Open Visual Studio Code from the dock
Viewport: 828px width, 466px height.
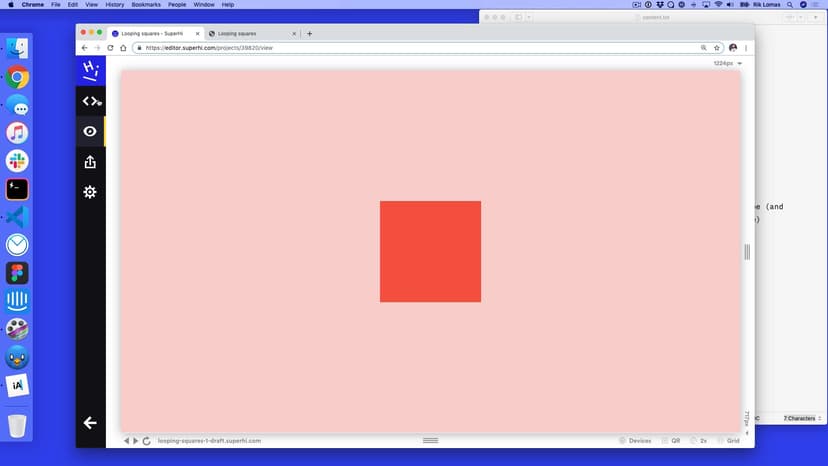pyautogui.click(x=17, y=217)
